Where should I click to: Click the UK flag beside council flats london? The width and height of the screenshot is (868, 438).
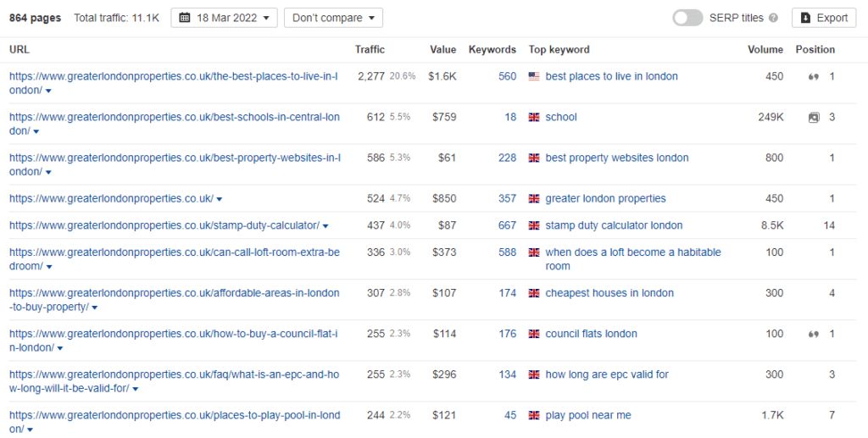click(x=534, y=334)
